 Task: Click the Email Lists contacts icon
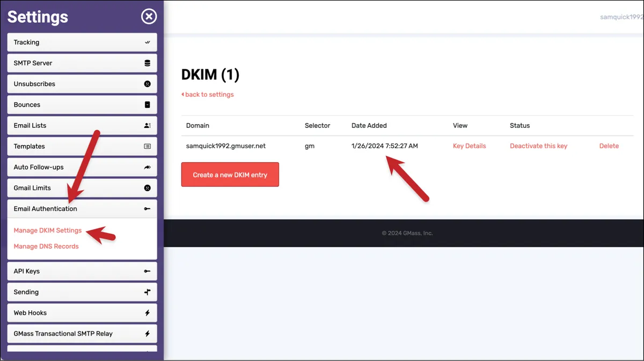(x=148, y=126)
